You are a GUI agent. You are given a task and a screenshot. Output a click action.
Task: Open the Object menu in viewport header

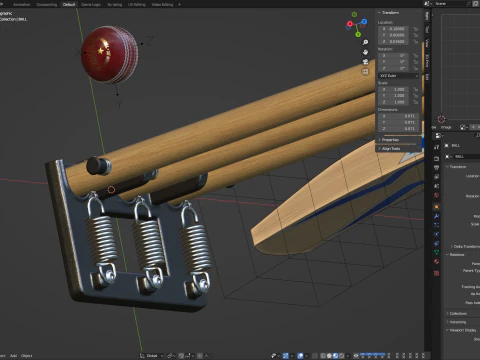(x=27, y=356)
